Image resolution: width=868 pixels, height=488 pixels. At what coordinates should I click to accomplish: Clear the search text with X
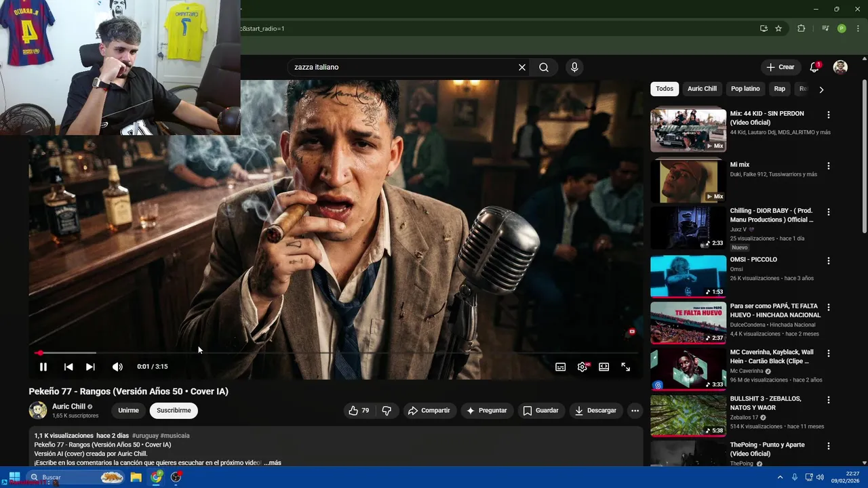click(522, 67)
